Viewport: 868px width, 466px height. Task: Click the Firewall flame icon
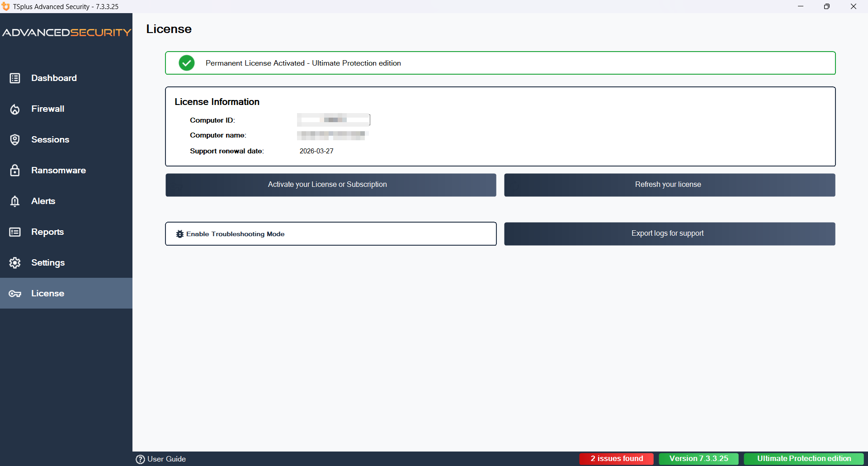point(15,109)
